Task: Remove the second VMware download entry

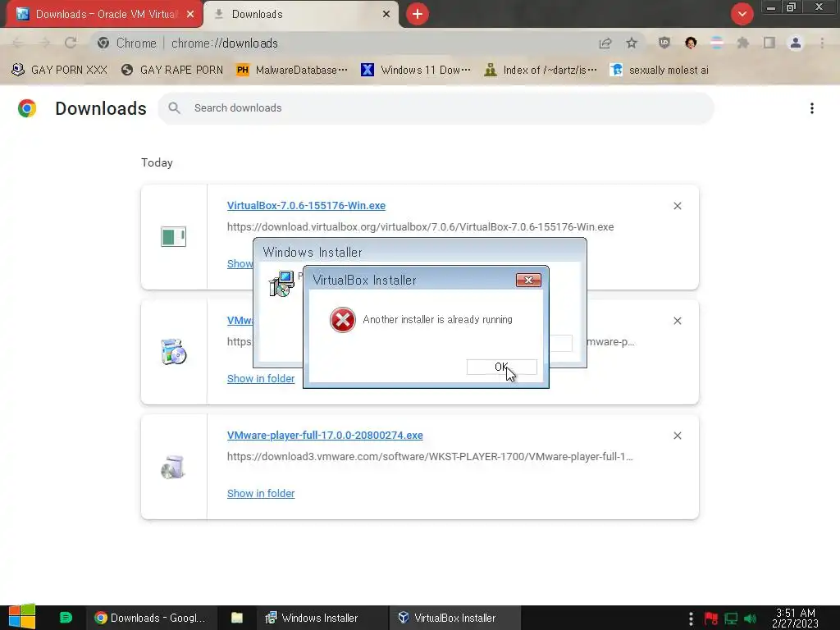Action: pos(677,321)
